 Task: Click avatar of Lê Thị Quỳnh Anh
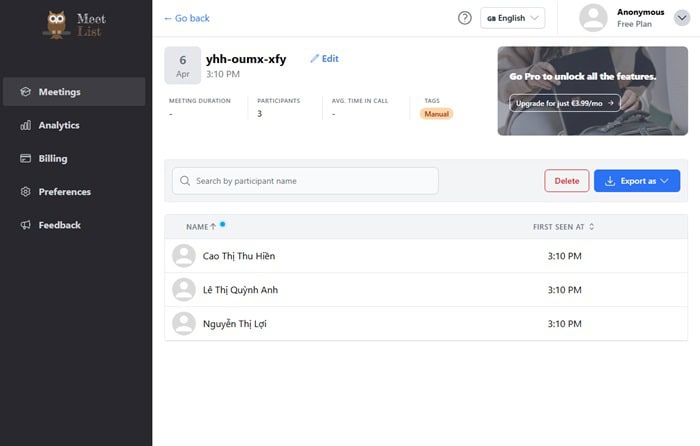pyautogui.click(x=184, y=290)
